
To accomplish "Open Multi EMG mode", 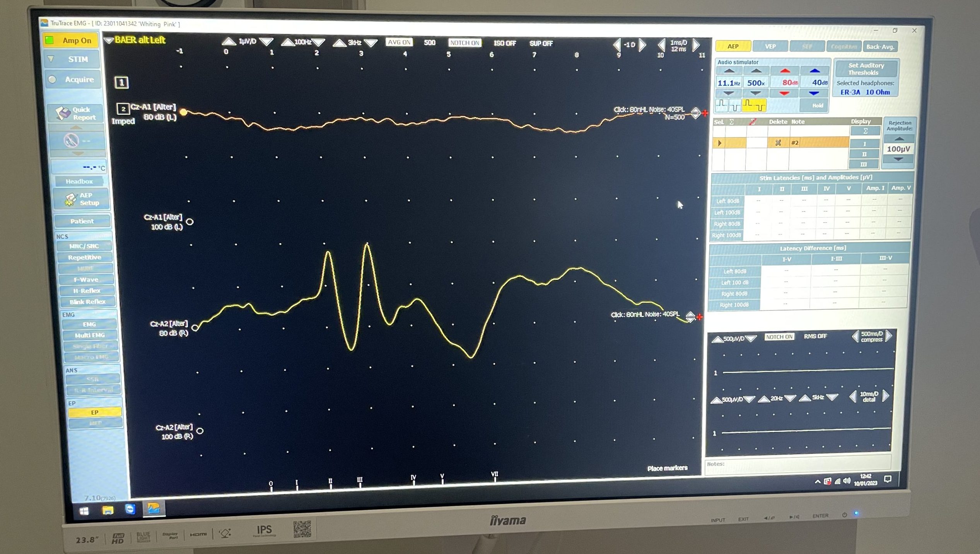I will (90, 335).
